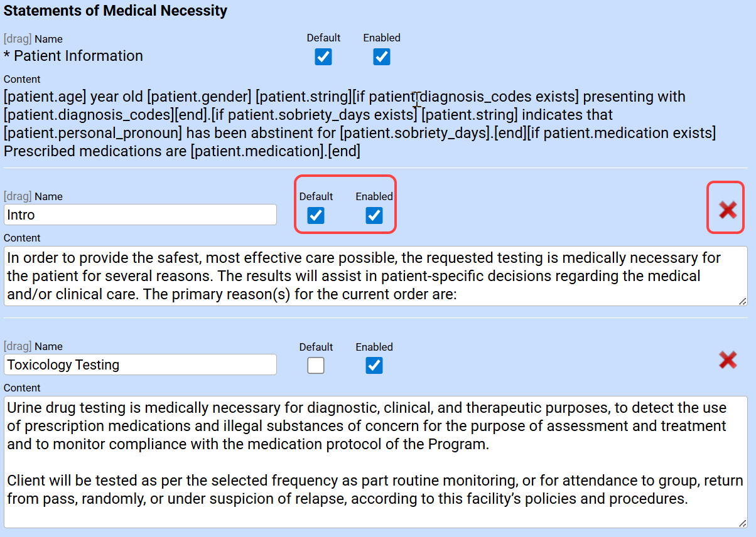Click the Intro name input field
The height and width of the screenshot is (537, 756).
click(x=140, y=215)
